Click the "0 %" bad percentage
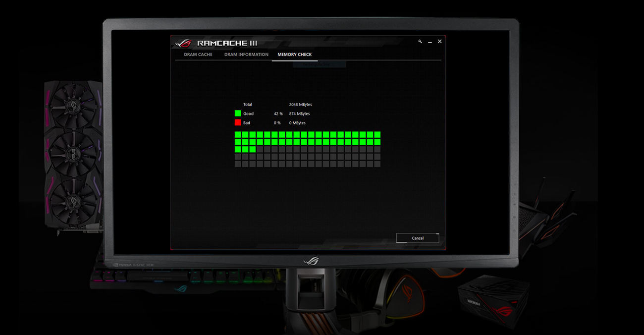This screenshot has width=644, height=335. pyautogui.click(x=277, y=123)
